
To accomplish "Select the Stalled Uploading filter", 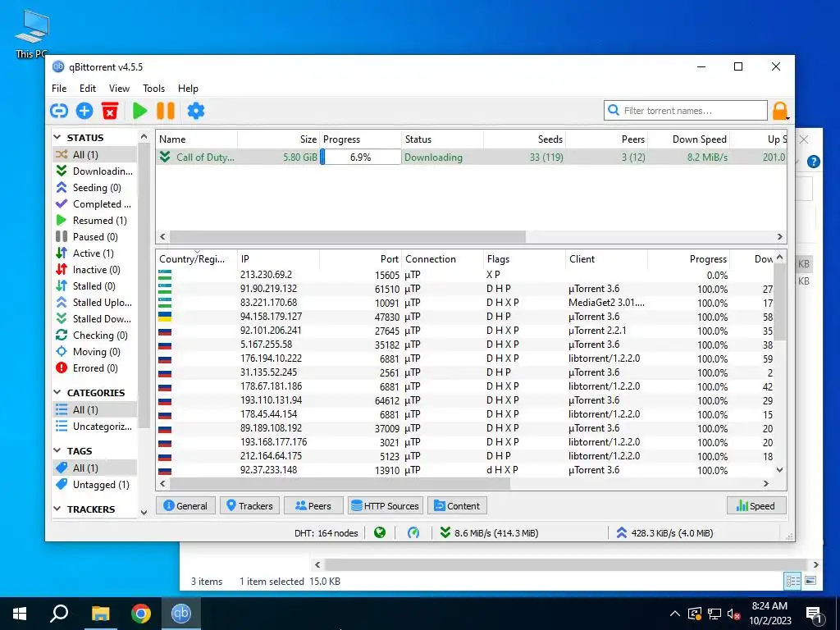I will 94,302.
